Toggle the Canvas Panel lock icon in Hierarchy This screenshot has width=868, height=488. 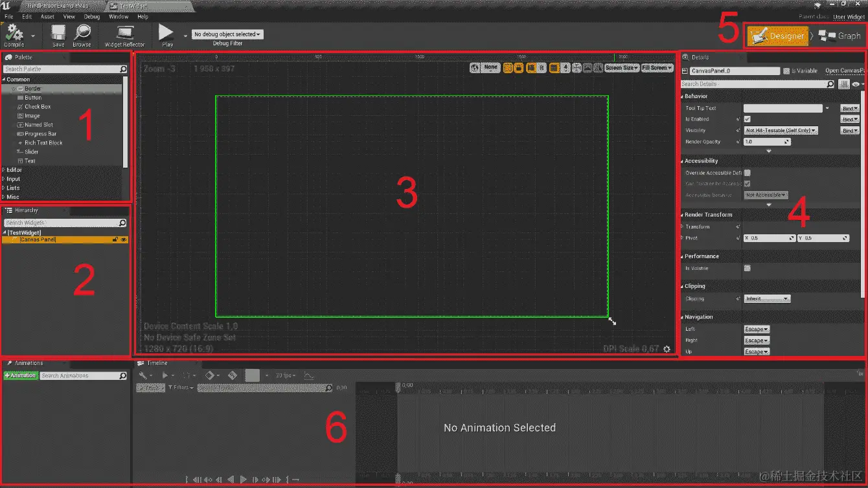pos(115,240)
